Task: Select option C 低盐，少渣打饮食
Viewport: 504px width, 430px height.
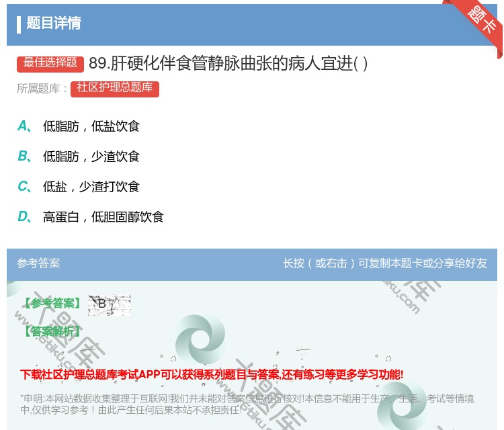Action: tap(79, 186)
